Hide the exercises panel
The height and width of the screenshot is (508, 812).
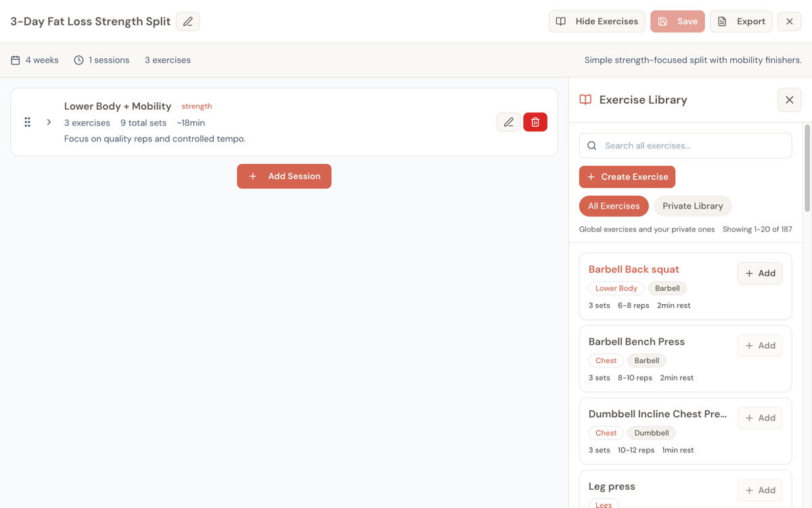click(596, 21)
